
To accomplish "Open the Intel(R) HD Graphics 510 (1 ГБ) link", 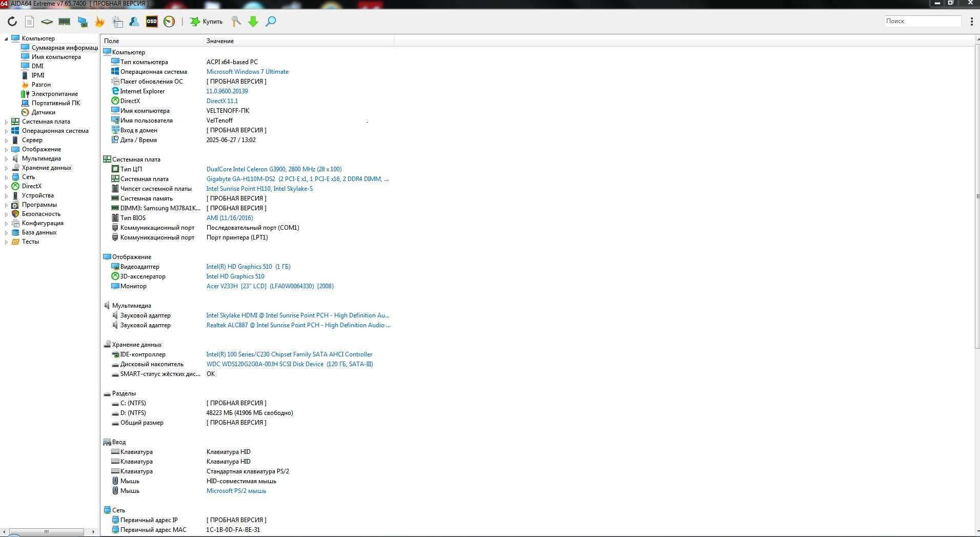I will (249, 267).
